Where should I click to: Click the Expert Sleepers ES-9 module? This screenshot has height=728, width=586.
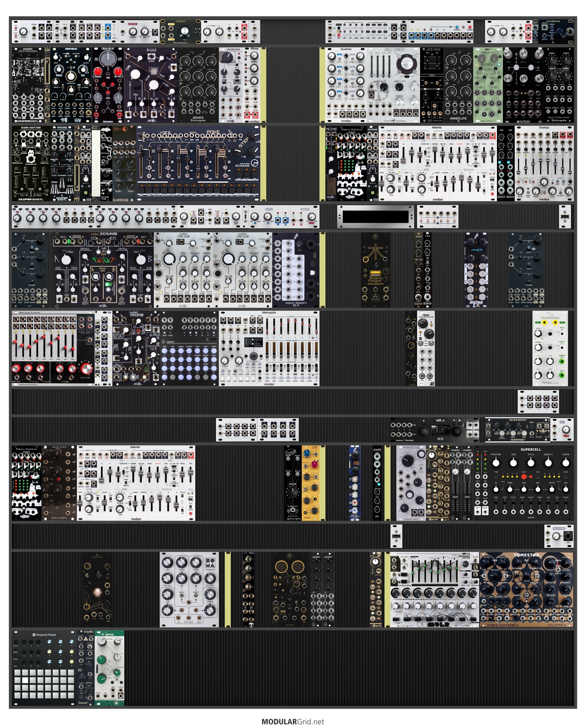[x=296, y=270]
